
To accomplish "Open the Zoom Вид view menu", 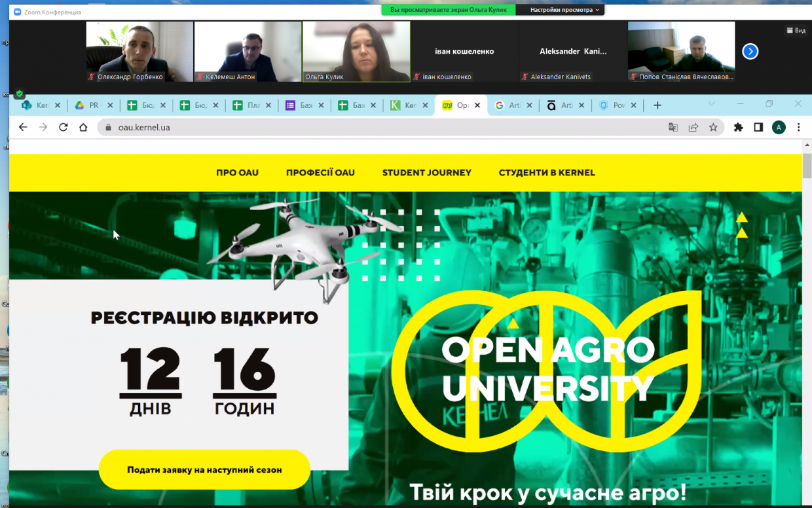I will click(796, 30).
